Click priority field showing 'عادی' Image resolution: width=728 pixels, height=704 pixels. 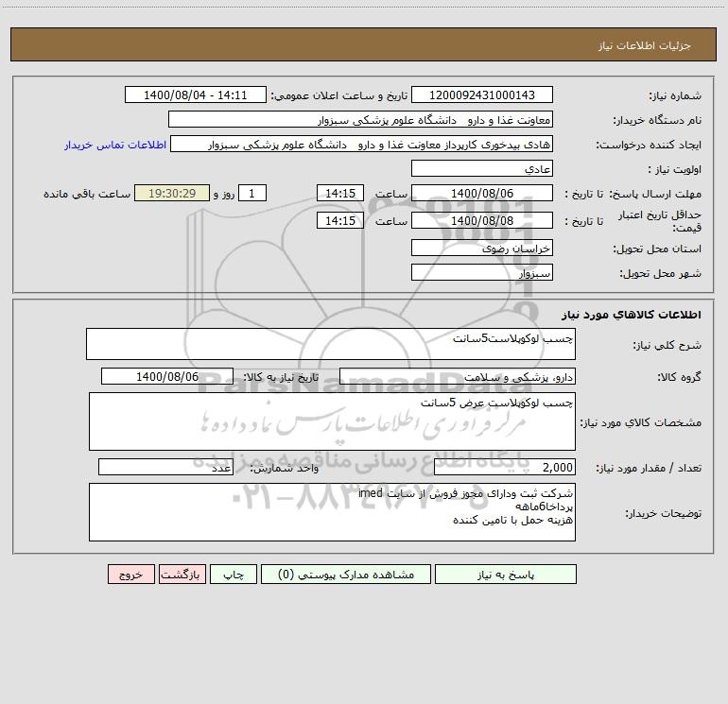click(x=482, y=168)
